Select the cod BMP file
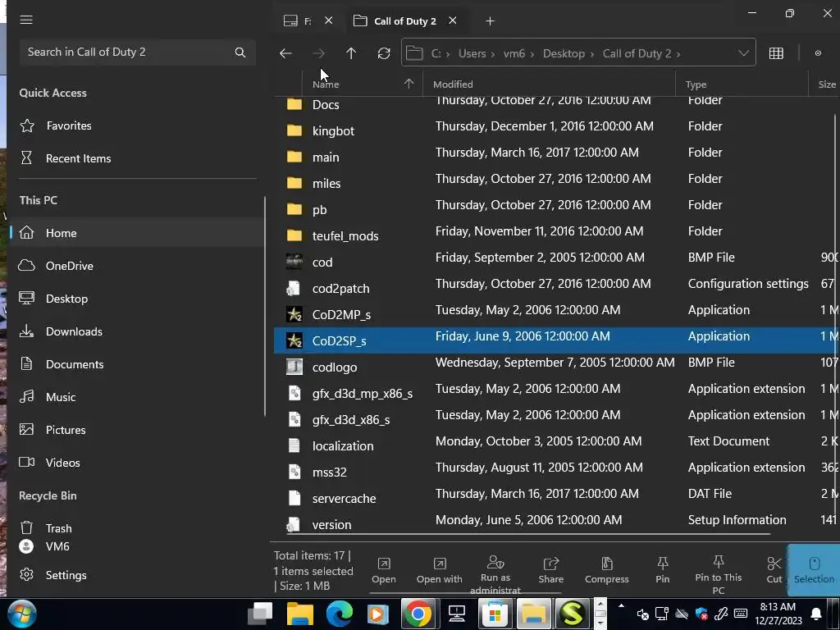This screenshot has width=840, height=630. tap(557, 262)
